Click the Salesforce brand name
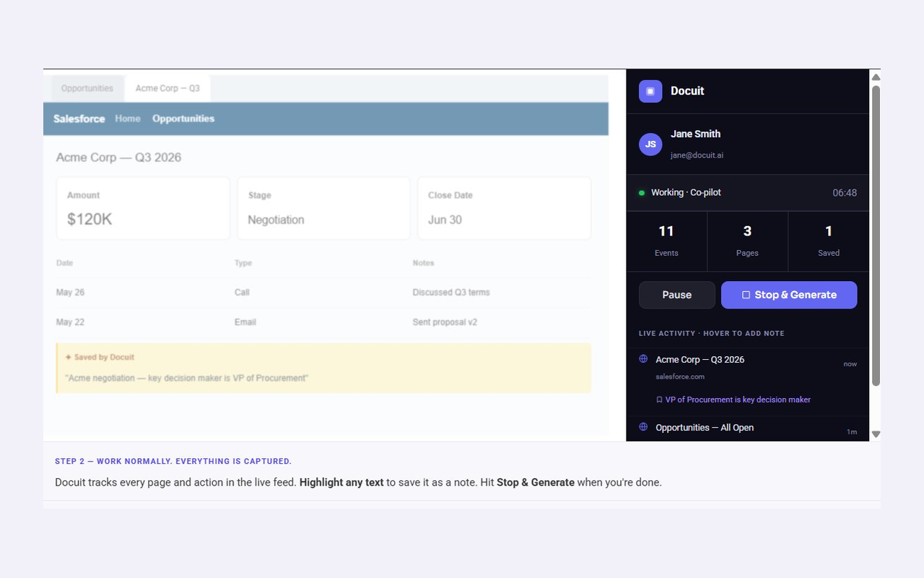 pos(79,118)
